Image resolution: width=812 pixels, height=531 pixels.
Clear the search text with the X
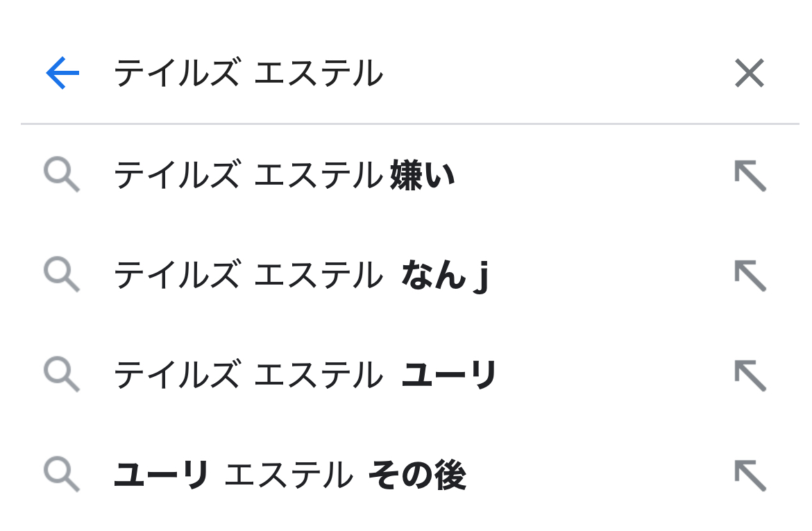[x=750, y=74]
